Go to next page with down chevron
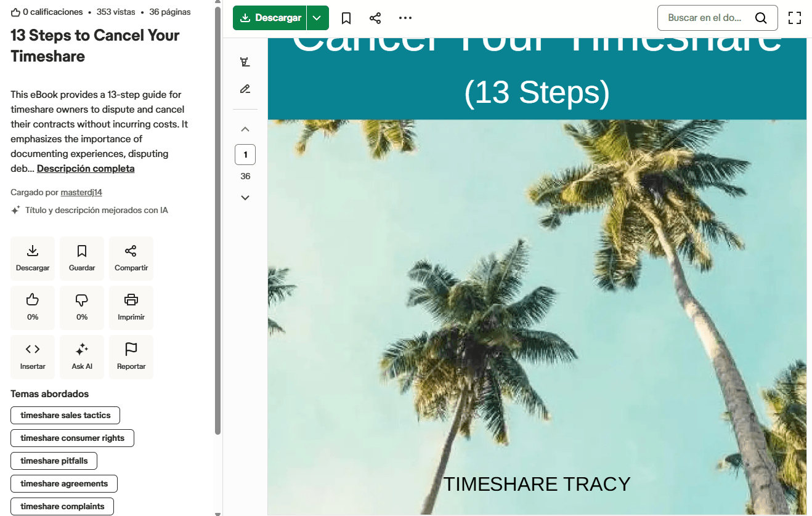This screenshot has width=812, height=516. click(x=245, y=198)
